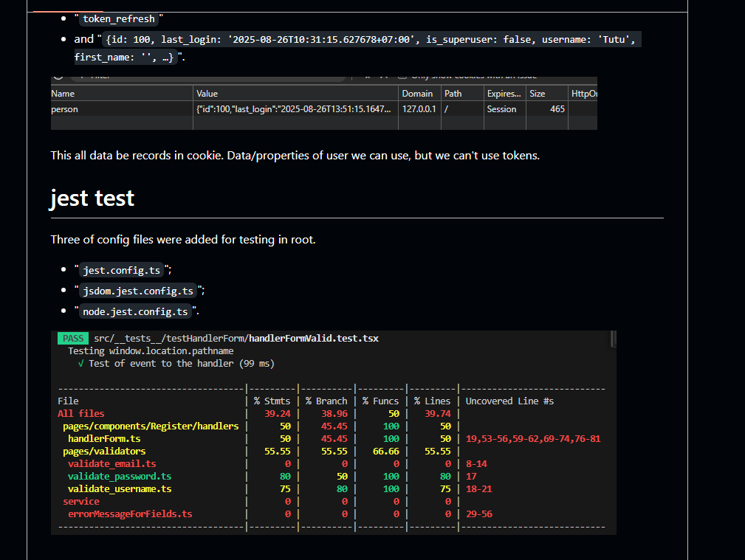Select the jest.config.ts code span

click(x=120, y=270)
